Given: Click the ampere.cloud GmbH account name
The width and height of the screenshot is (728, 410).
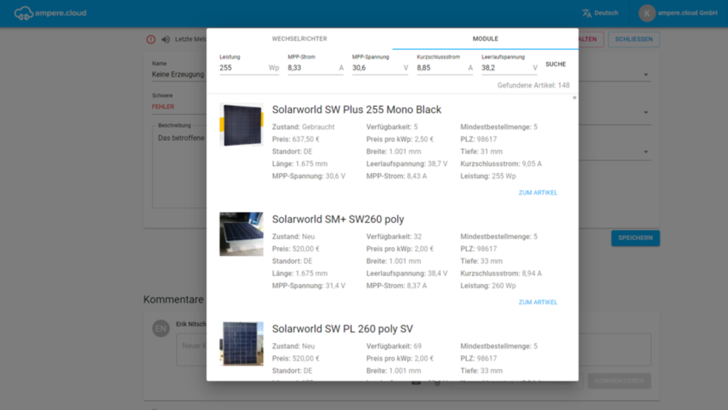Looking at the screenshot, I should pyautogui.click(x=688, y=13).
